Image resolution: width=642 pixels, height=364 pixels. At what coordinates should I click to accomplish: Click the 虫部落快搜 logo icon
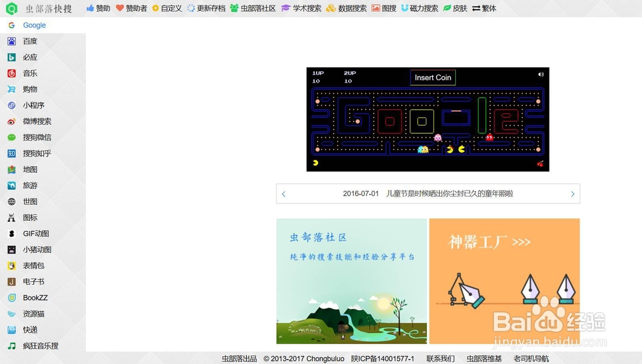tap(12, 8)
